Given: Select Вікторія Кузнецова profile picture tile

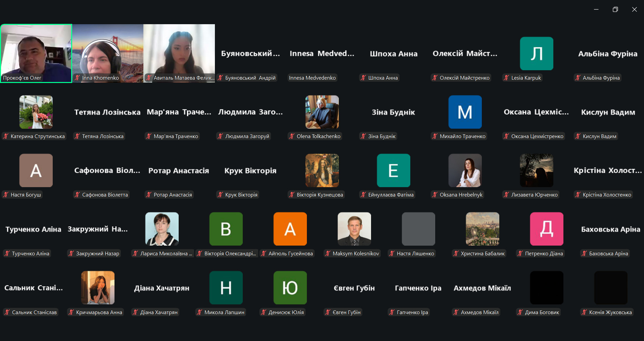Looking at the screenshot, I should coord(322,170).
